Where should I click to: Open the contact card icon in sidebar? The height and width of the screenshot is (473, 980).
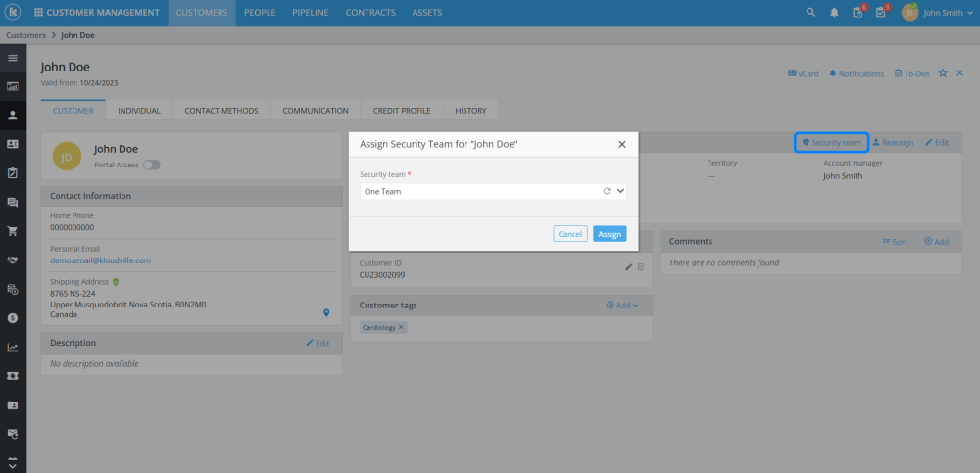pos(13,144)
